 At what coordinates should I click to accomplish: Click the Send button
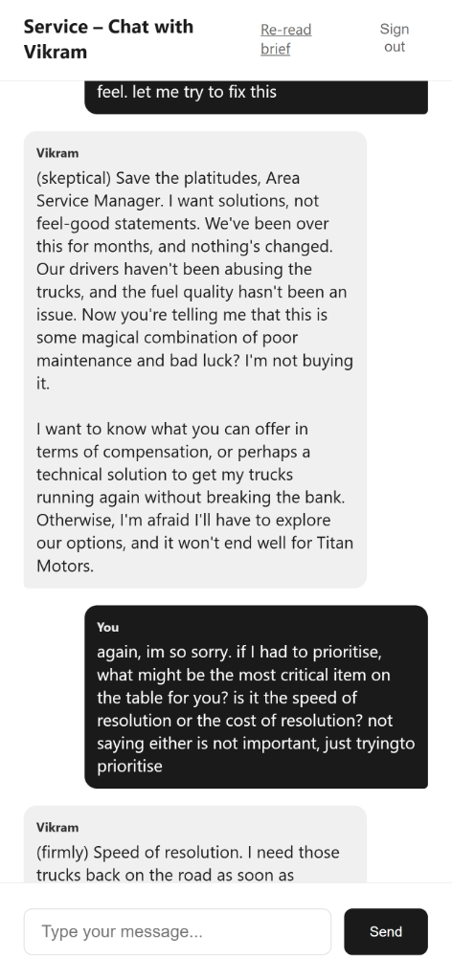click(386, 931)
